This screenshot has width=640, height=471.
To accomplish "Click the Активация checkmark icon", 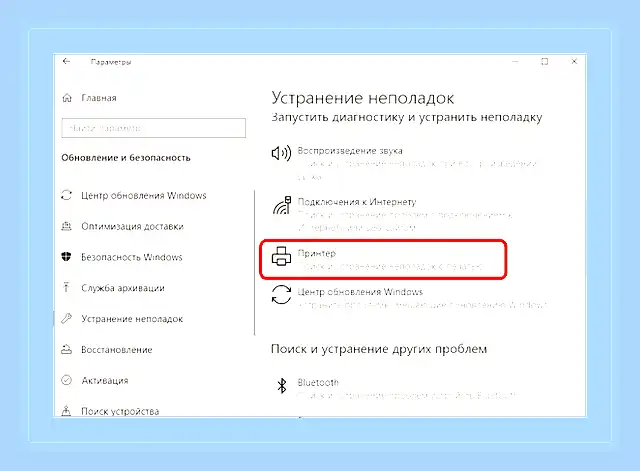I will 67,380.
